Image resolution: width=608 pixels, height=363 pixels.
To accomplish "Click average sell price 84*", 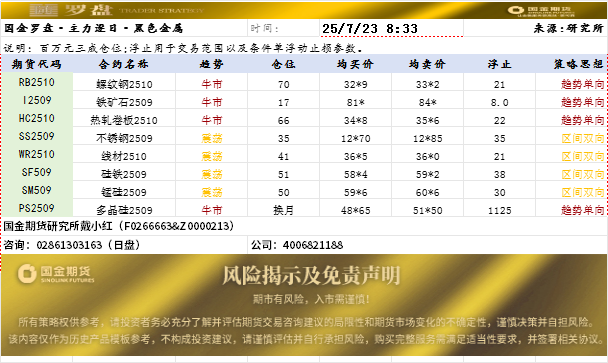I will [x=428, y=103].
